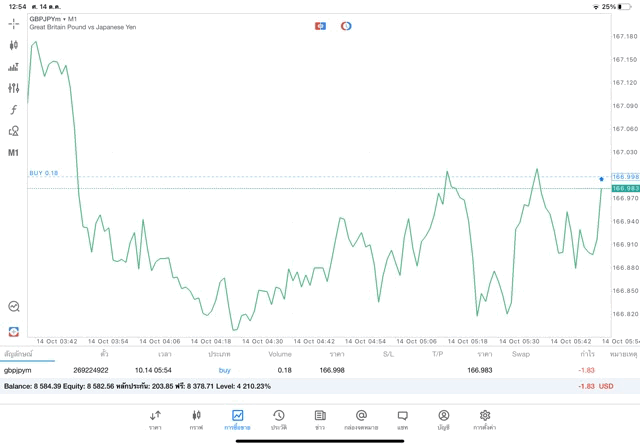Tap volume 0.18 in position row
640x447 pixels.
pyautogui.click(x=284, y=370)
